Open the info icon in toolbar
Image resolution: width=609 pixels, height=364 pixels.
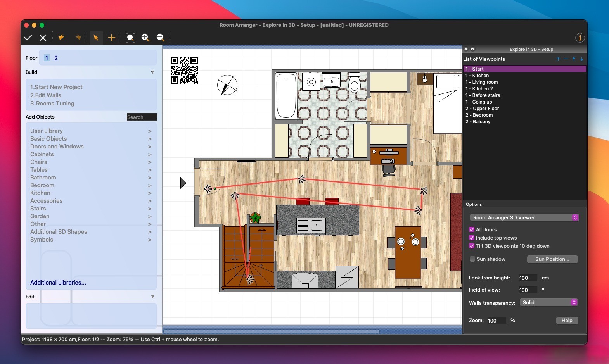(x=580, y=38)
